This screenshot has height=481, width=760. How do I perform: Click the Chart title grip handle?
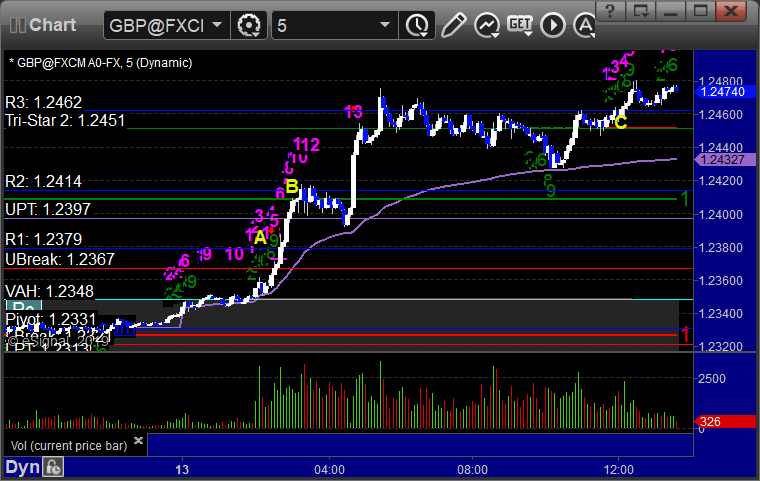point(18,25)
